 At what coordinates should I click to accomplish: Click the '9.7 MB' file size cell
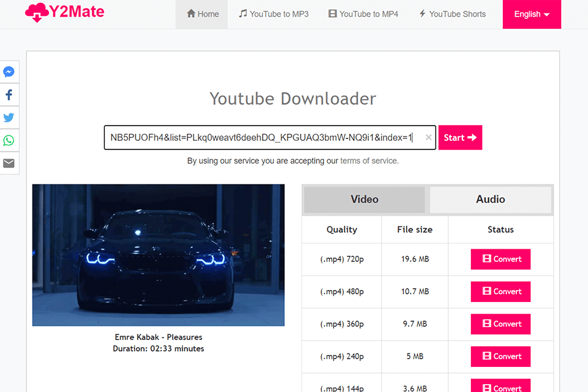point(415,324)
